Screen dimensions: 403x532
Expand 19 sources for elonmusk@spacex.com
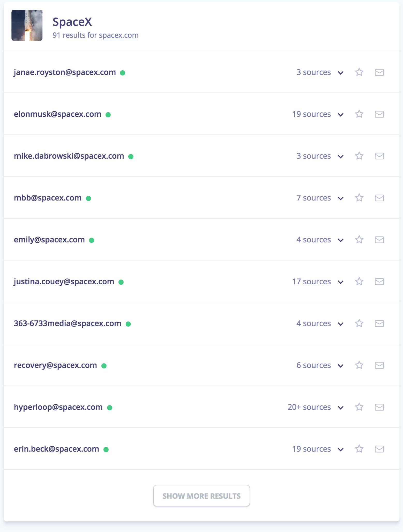(341, 115)
